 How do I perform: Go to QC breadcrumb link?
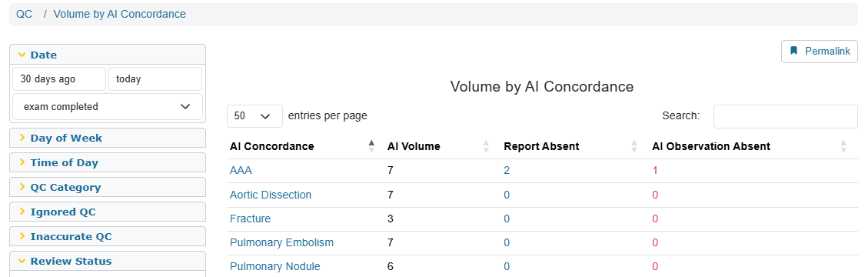click(25, 14)
